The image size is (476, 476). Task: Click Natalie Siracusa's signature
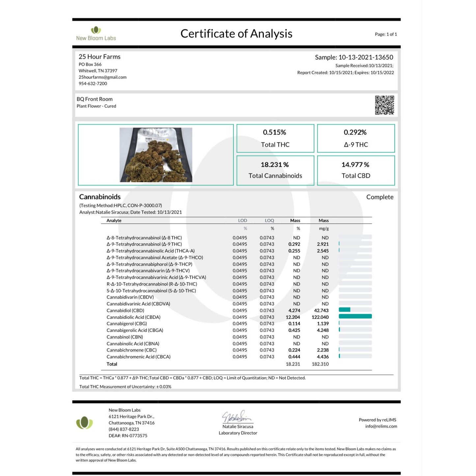[x=237, y=417]
